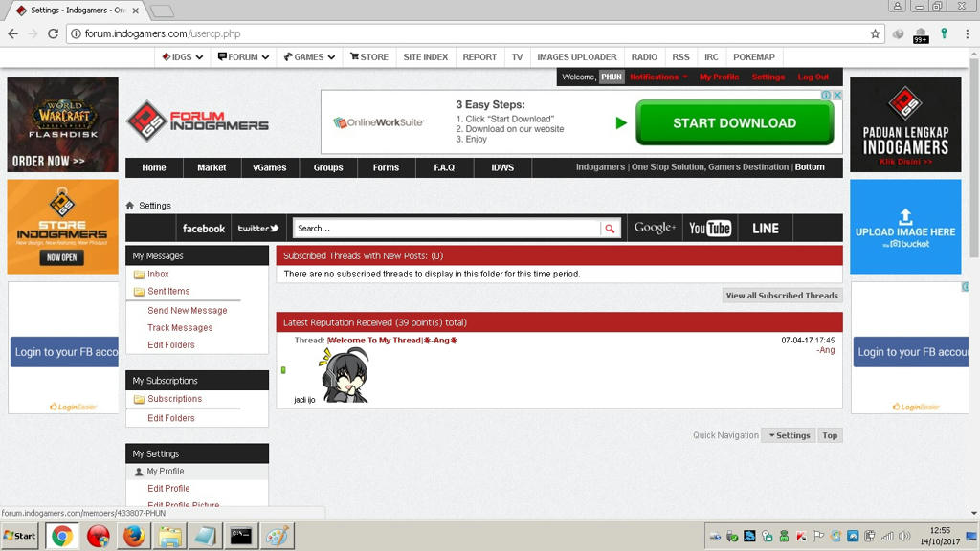The width and height of the screenshot is (980, 551).
Task: Open Edit Profile in My Settings
Action: [168, 489]
